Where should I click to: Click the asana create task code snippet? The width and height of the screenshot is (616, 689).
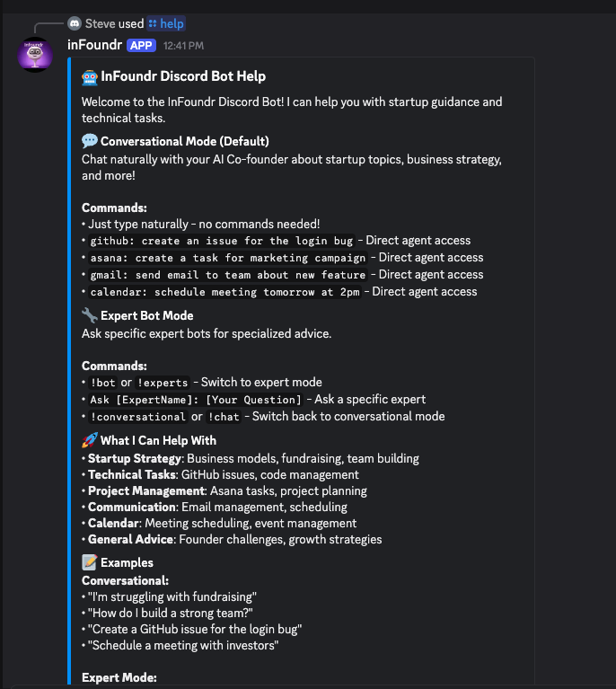(x=227, y=258)
